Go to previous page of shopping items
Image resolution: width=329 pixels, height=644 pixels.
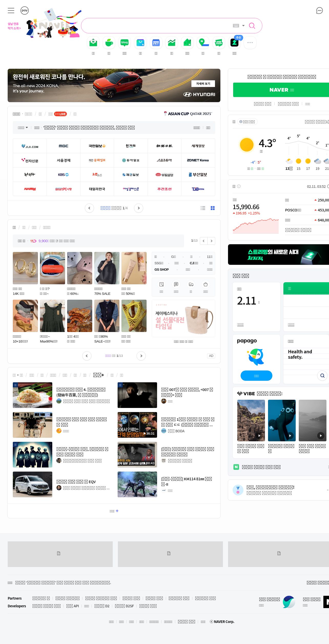coord(87,356)
